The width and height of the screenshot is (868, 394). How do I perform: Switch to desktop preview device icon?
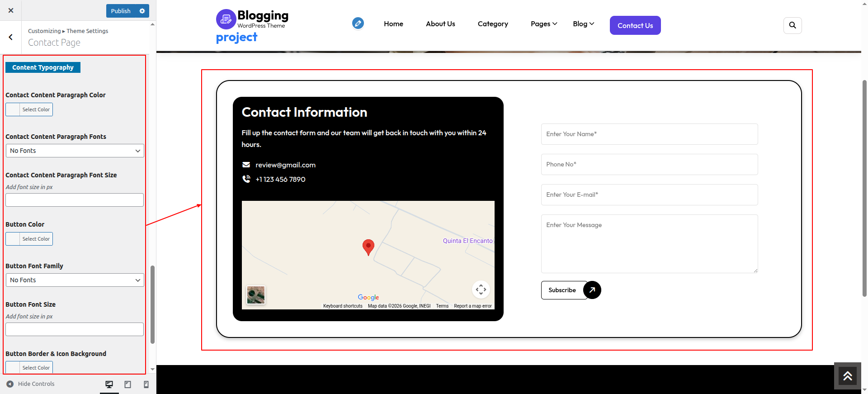(109, 384)
